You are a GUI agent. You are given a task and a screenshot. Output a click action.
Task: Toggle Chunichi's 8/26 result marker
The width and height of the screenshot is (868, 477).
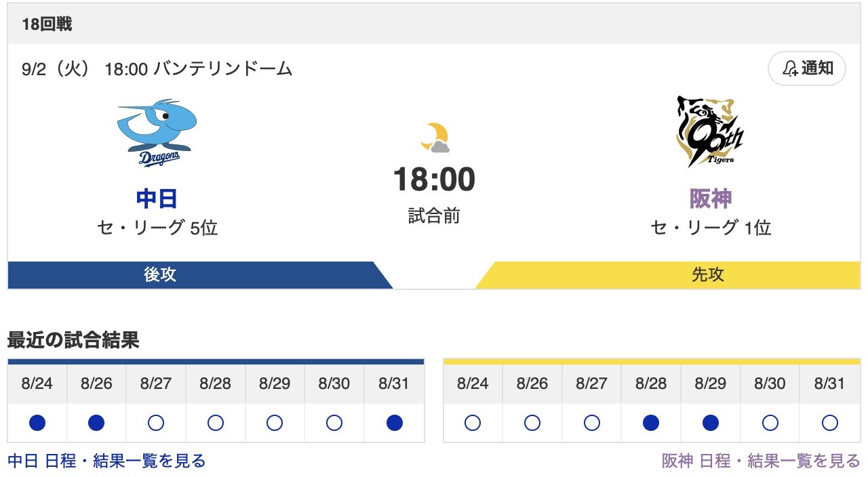96,422
